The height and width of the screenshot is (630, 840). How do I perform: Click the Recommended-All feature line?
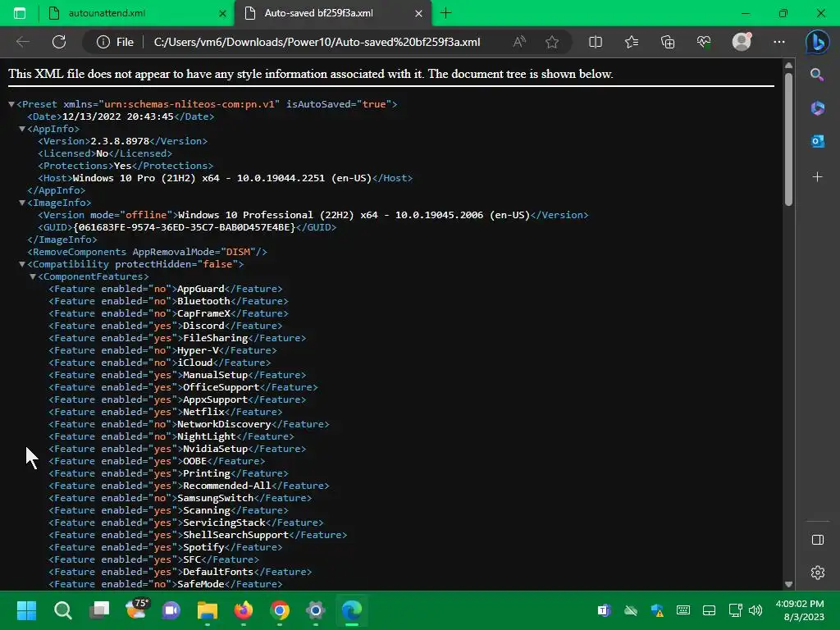[x=189, y=486]
